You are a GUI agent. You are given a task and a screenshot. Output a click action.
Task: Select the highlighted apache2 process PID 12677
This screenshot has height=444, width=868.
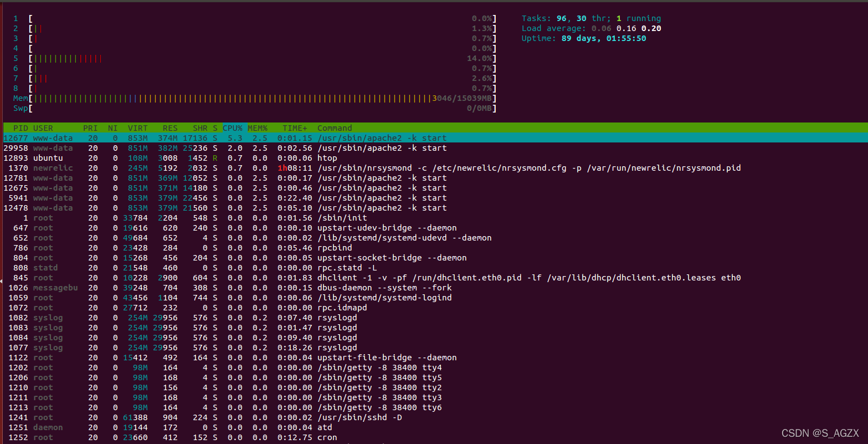(435, 138)
